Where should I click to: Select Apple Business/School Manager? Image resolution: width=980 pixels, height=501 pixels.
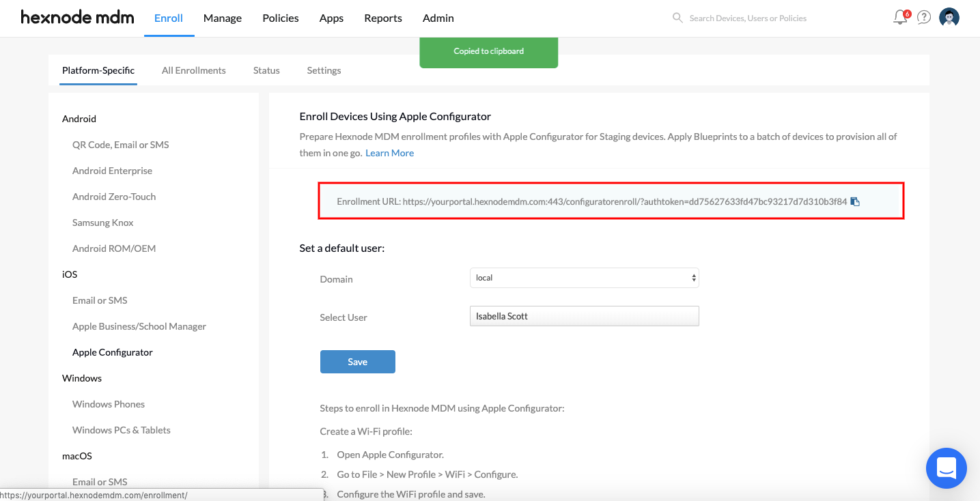click(139, 326)
